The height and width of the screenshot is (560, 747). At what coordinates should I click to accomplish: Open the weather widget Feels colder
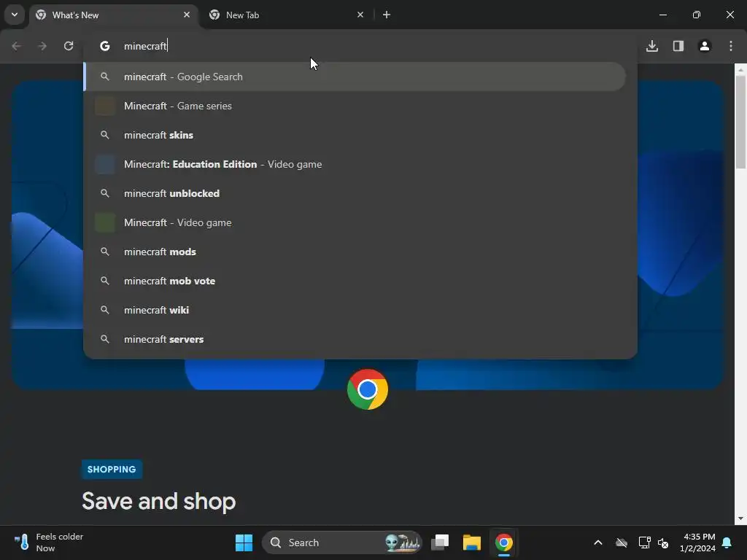tap(49, 542)
